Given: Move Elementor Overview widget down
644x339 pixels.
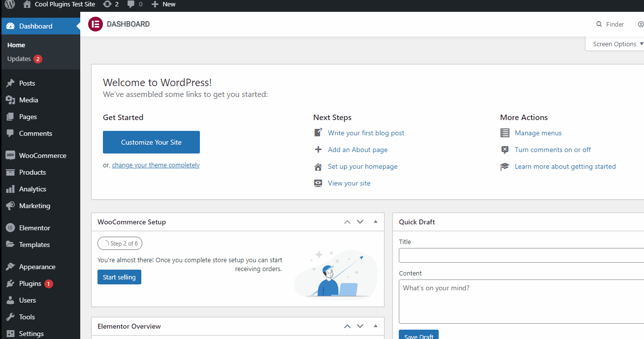Looking at the screenshot, I should [360, 326].
